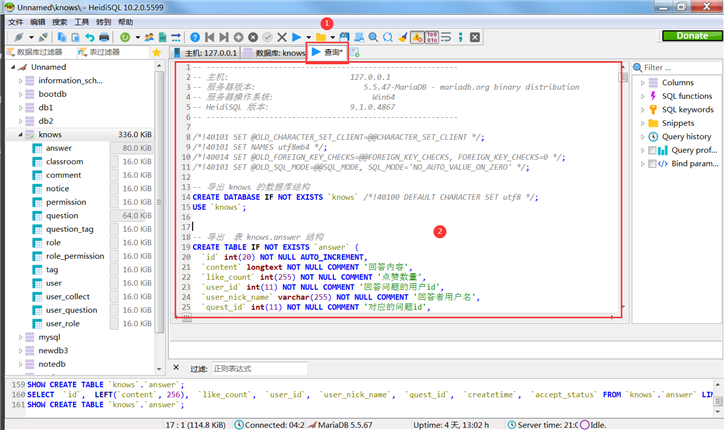724x430 pixels.
Task: Enable the Bind parameters checkbox
Action: click(x=652, y=164)
